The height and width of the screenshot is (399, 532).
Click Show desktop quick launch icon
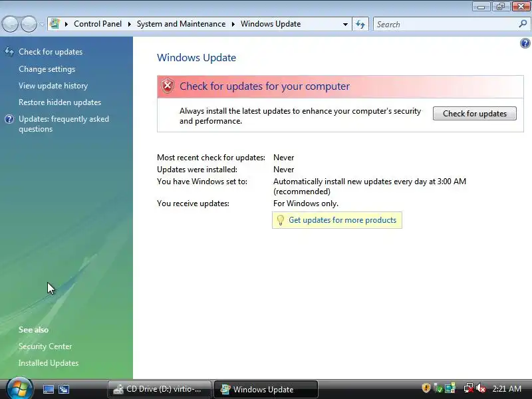coord(48,389)
